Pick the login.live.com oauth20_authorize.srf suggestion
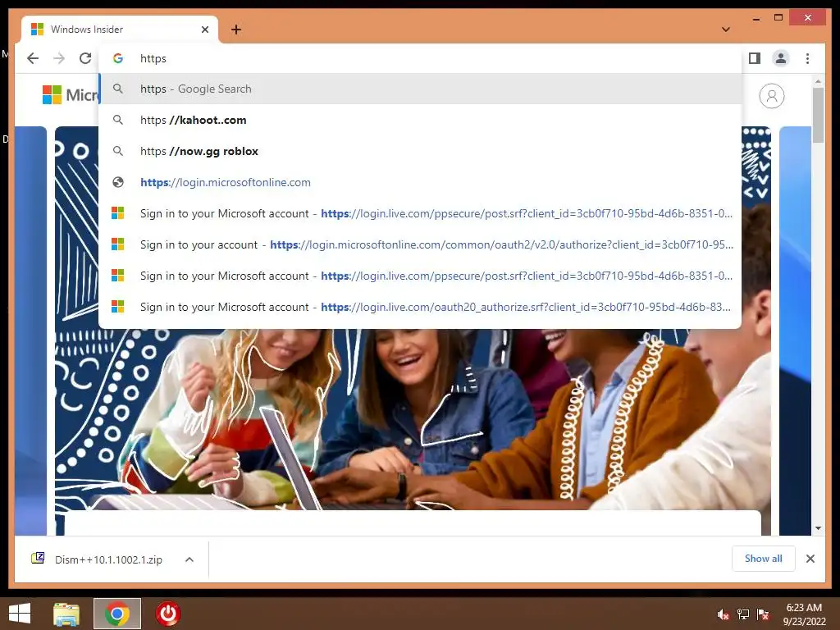The height and width of the screenshot is (630, 840). tap(420, 307)
